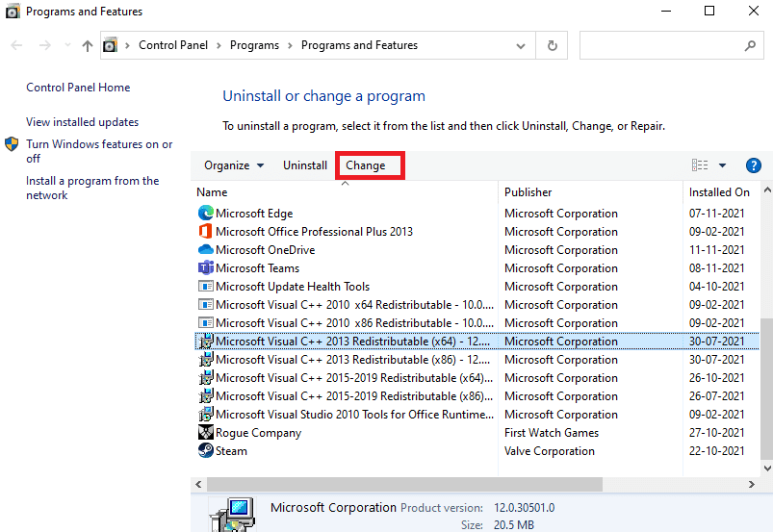Click the details pane installer thumbnail
The width and height of the screenshot is (773, 532).
click(x=232, y=515)
